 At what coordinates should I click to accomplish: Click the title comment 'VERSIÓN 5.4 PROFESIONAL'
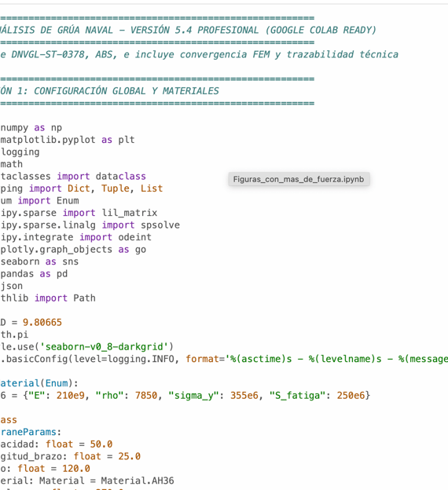(x=195, y=31)
